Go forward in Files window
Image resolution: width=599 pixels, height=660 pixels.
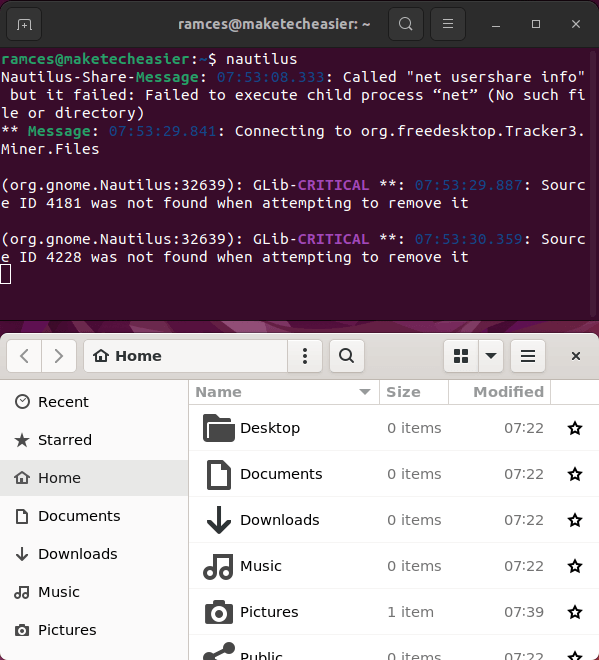click(59, 356)
